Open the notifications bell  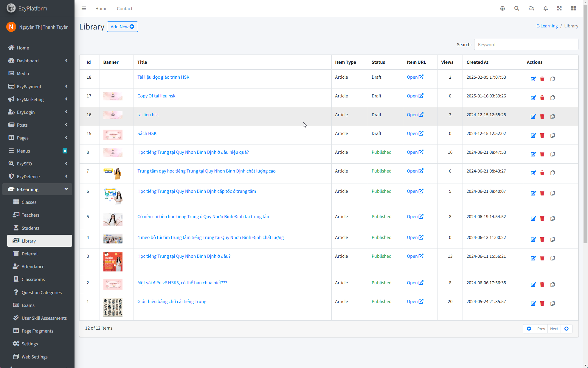(546, 8)
